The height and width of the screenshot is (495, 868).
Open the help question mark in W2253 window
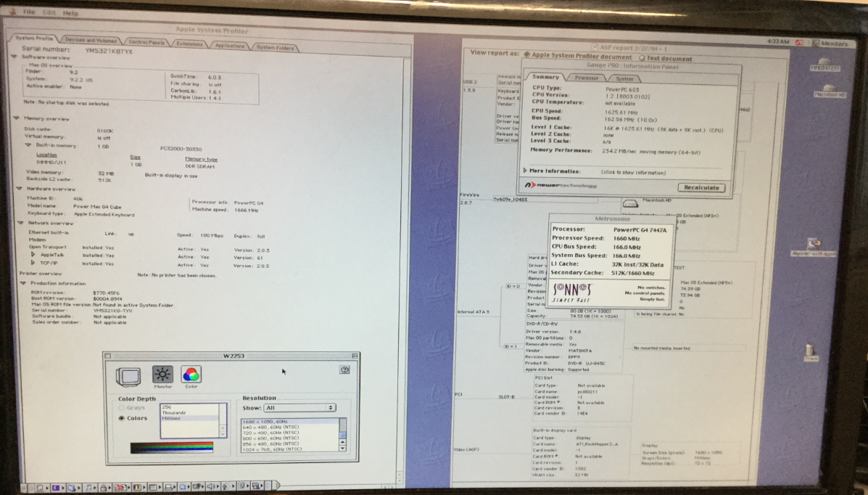point(344,369)
